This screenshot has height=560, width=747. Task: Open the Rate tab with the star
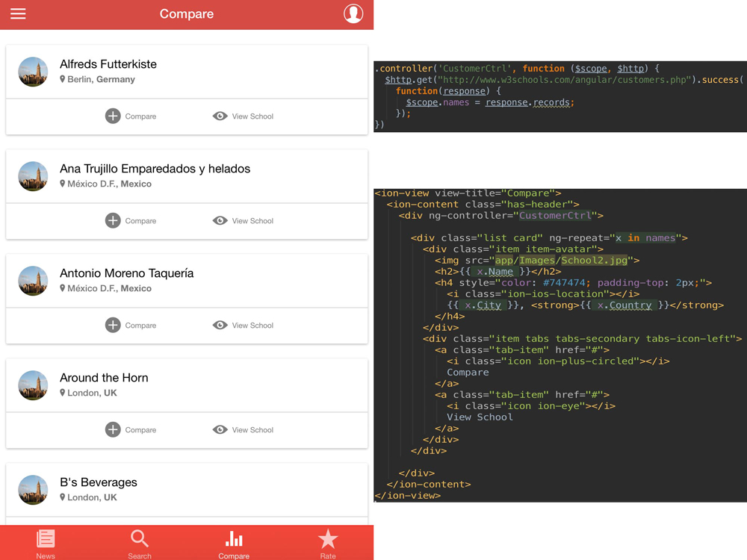328,543
